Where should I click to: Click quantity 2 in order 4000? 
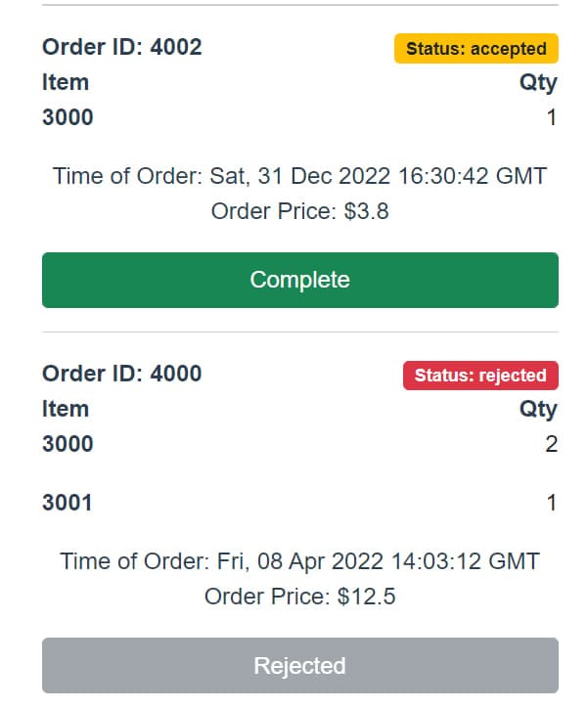point(552,445)
